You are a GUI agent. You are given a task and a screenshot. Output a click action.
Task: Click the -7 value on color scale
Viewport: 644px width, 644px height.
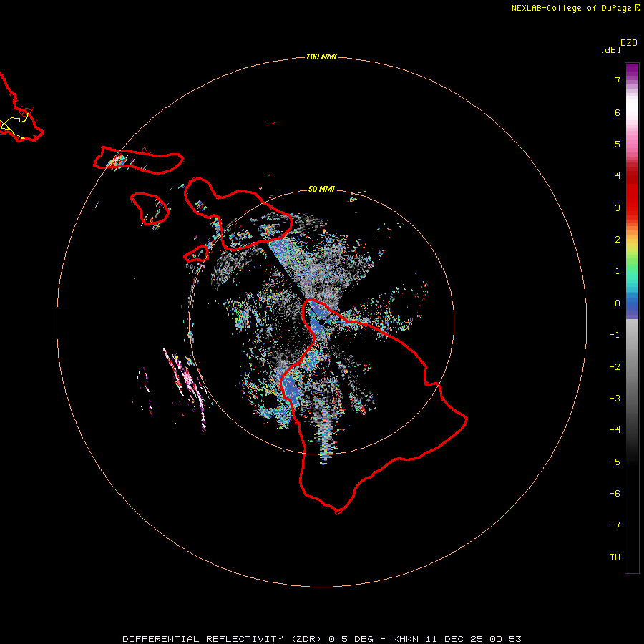click(615, 525)
